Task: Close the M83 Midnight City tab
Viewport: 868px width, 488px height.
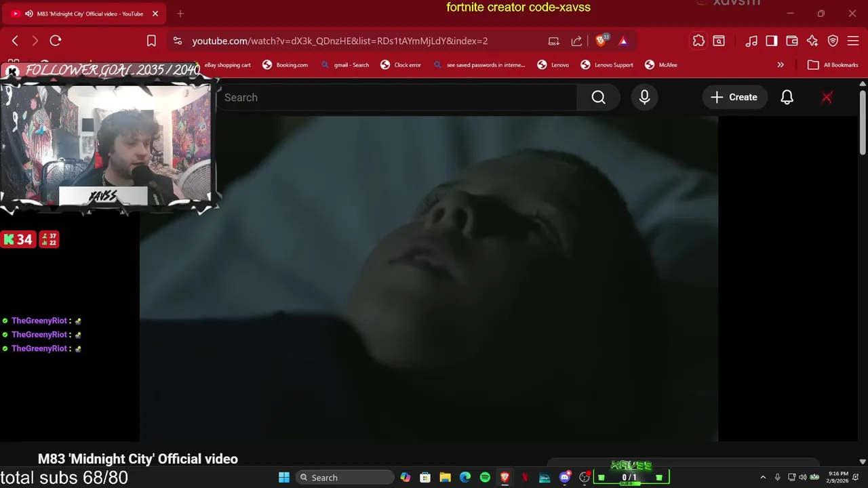Action: (x=155, y=14)
